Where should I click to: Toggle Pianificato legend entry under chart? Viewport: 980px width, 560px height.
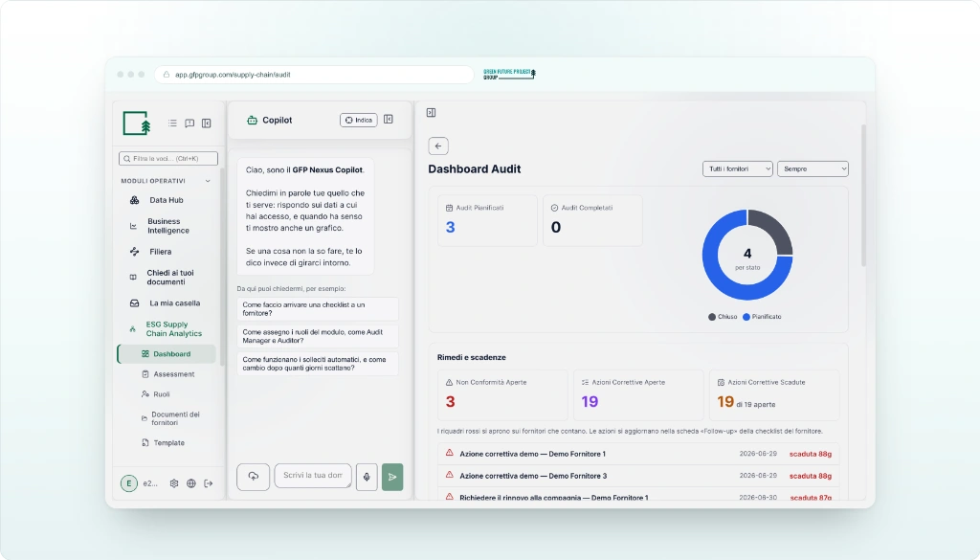pos(762,317)
